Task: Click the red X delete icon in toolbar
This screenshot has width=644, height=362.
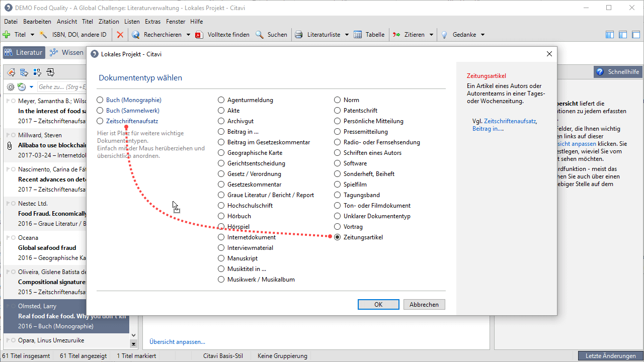Action: 120,35
